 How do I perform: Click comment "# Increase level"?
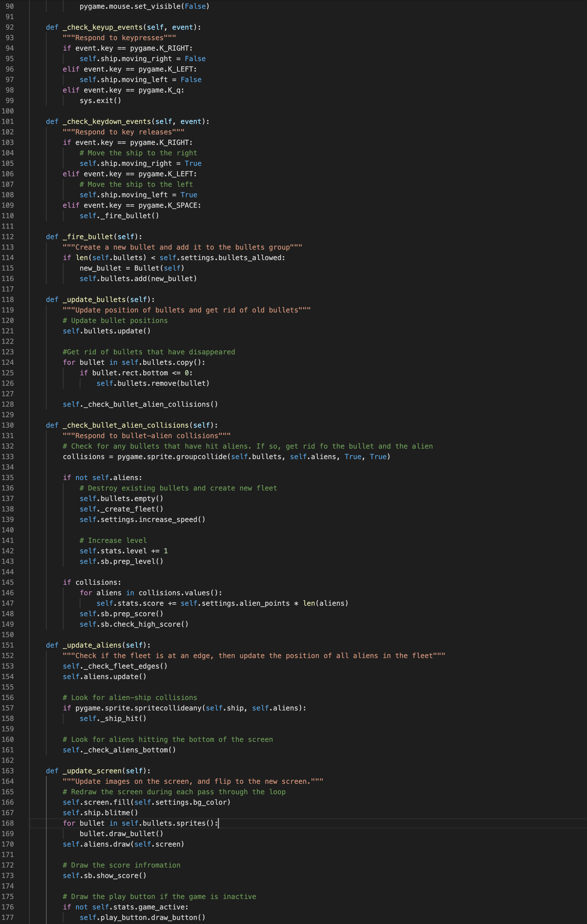coord(113,540)
